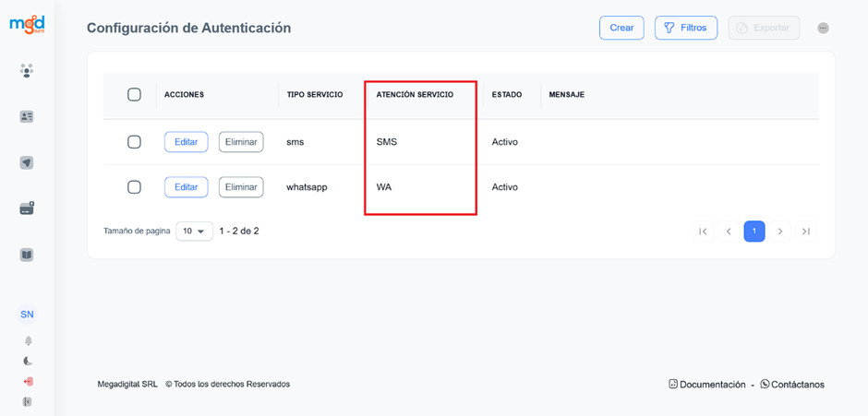The height and width of the screenshot is (416, 868).
Task: Click the credit card sidebar icon
Action: coord(27,208)
